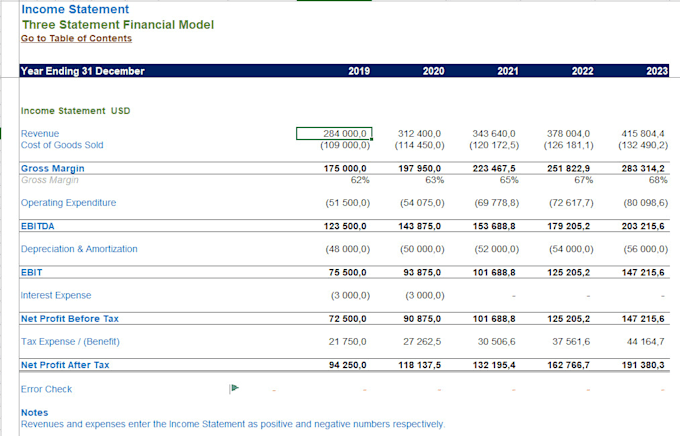
Task: Select the 2023 Revenue cell 415 804,4
Action: tap(643, 134)
